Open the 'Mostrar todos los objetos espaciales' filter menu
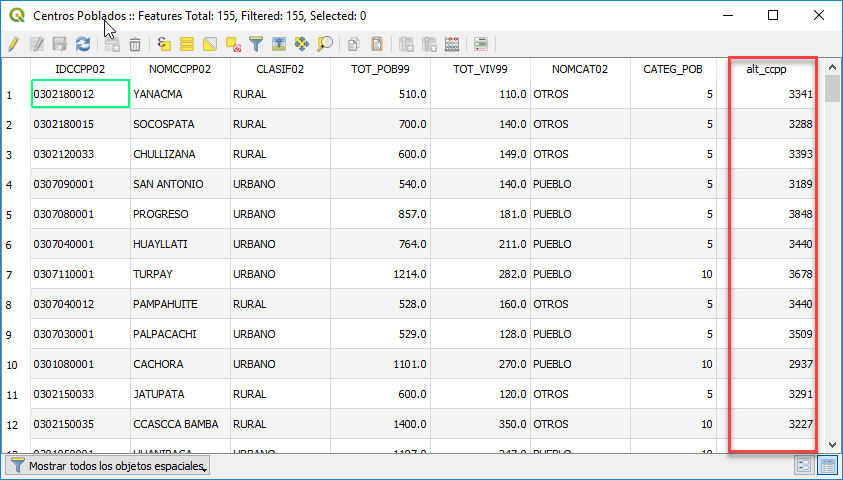 pos(108,466)
